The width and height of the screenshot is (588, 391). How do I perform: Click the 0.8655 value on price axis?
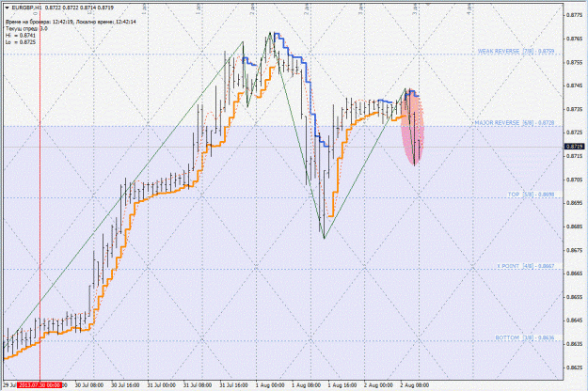click(575, 297)
